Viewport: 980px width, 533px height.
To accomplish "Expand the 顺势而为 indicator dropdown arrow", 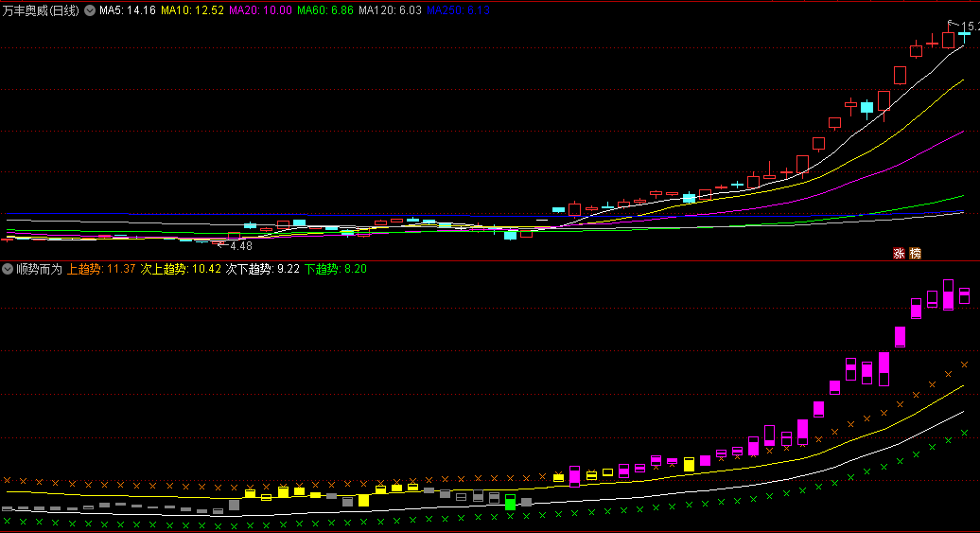I will pos(8,269).
